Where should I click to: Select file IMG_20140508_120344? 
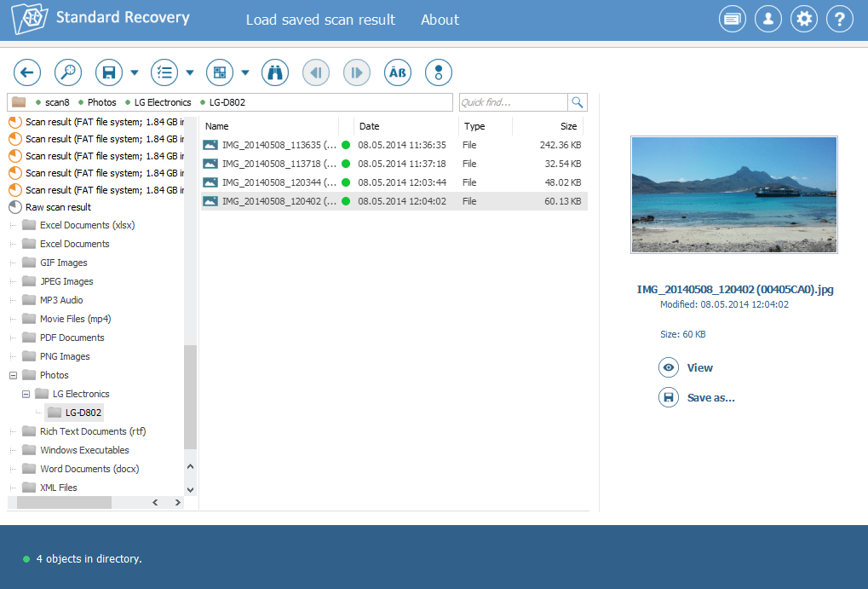click(393, 183)
